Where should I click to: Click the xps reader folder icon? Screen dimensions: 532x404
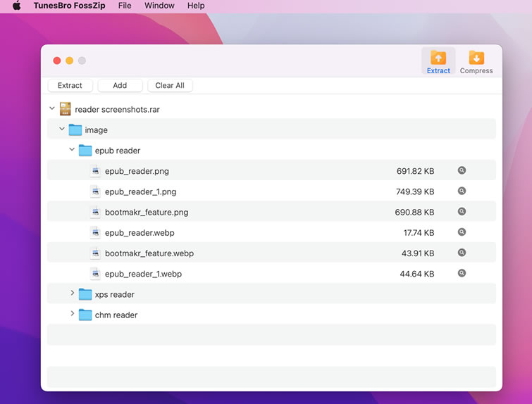coord(85,294)
